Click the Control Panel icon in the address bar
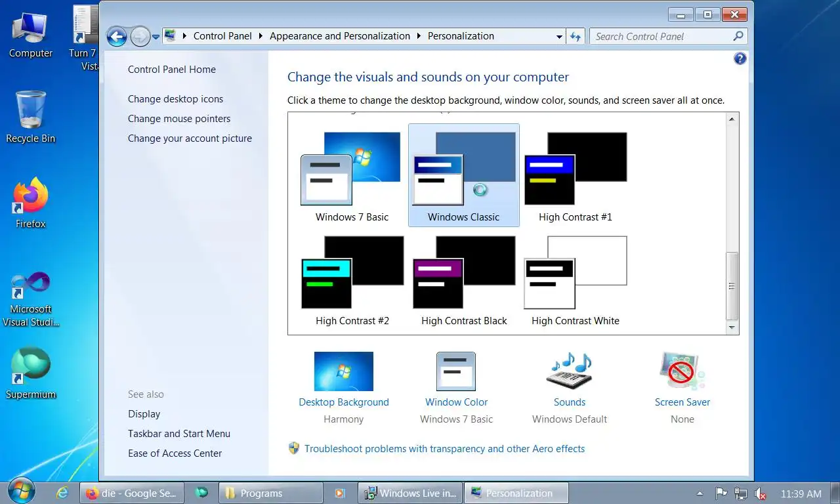This screenshot has width=840, height=504. tap(170, 36)
